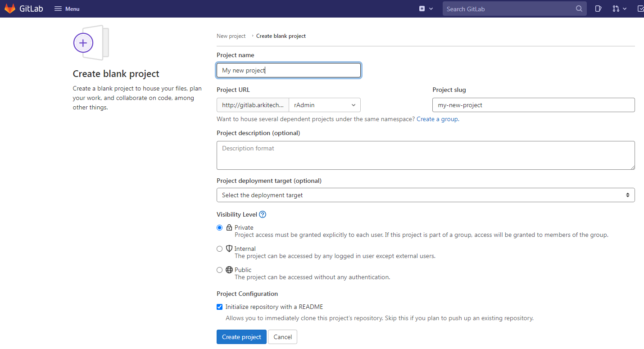
Task: Open the create new item plus icon
Action: pos(421,8)
